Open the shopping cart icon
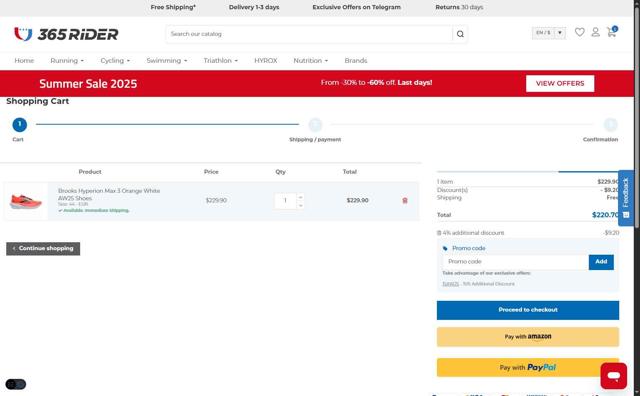640x396 pixels. [x=612, y=32]
